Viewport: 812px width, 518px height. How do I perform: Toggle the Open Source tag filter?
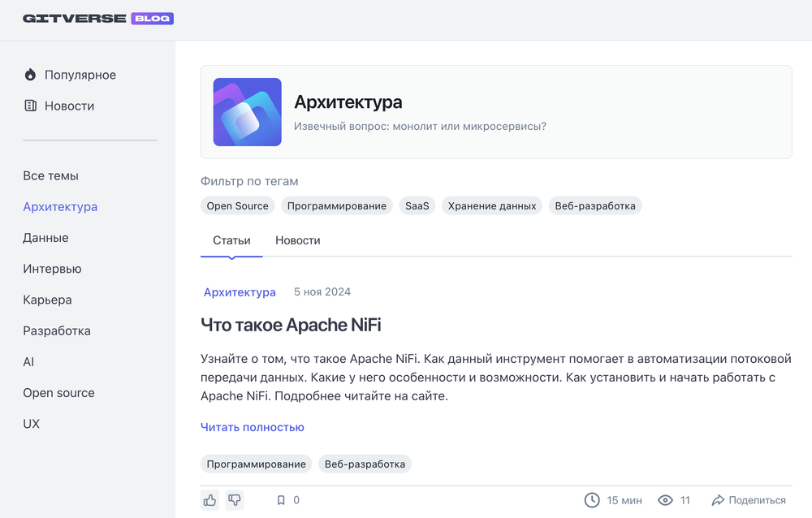[237, 205]
